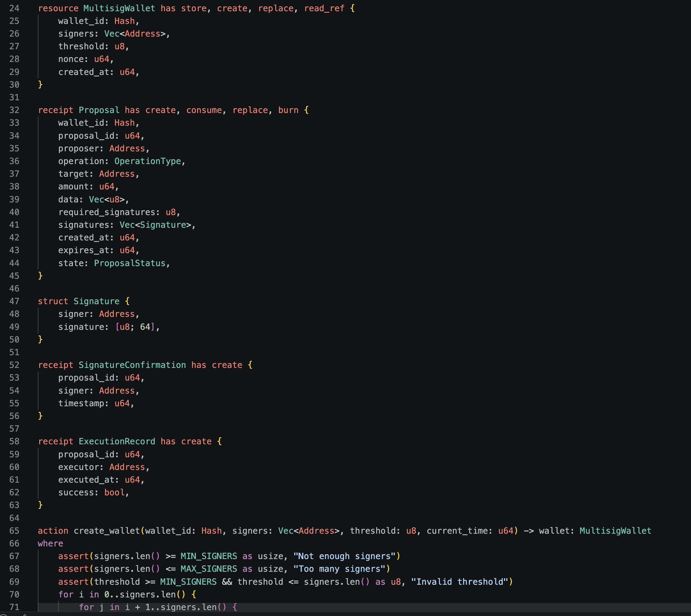Screen dimensions: 691x616
Task: Click the for keyword on line 70
Action: pos(66,594)
